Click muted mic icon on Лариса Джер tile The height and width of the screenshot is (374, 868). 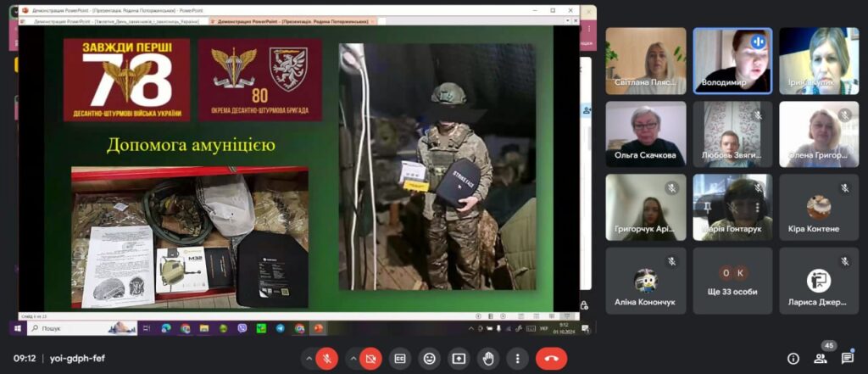coord(845,261)
